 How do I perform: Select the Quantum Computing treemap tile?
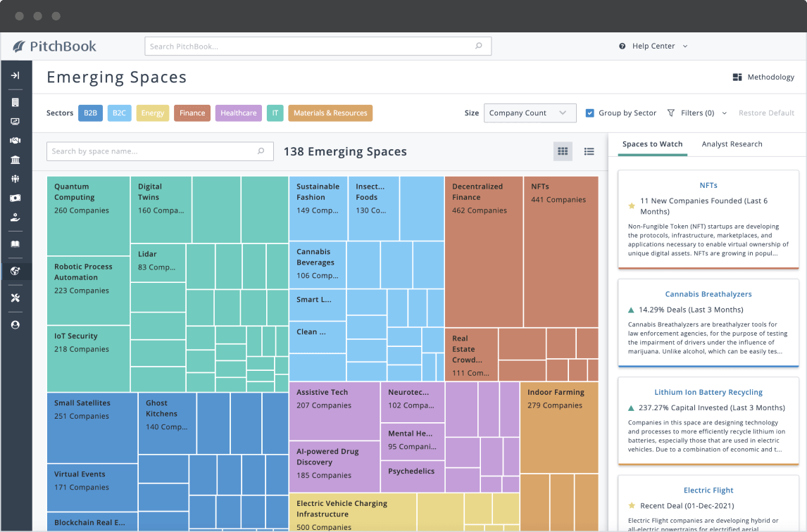pyautogui.click(x=88, y=216)
